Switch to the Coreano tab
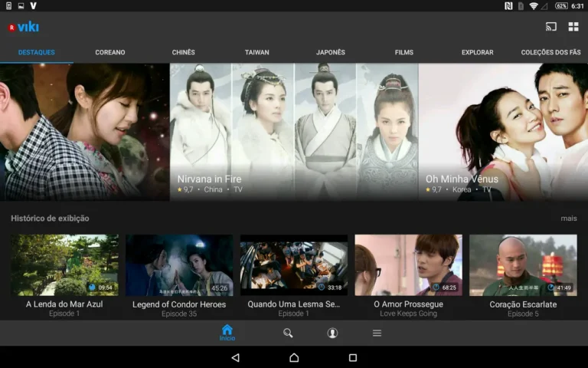This screenshot has width=588, height=368. point(110,52)
